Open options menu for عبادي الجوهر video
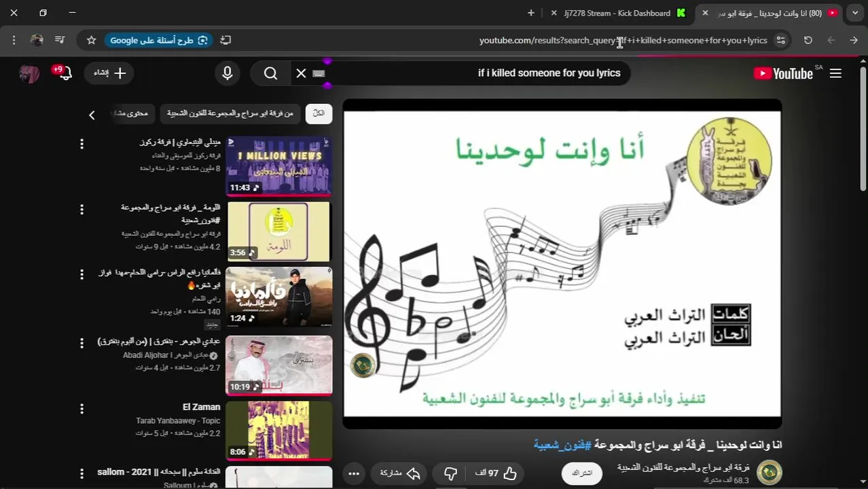Image resolution: width=868 pixels, height=489 pixels. [82, 343]
